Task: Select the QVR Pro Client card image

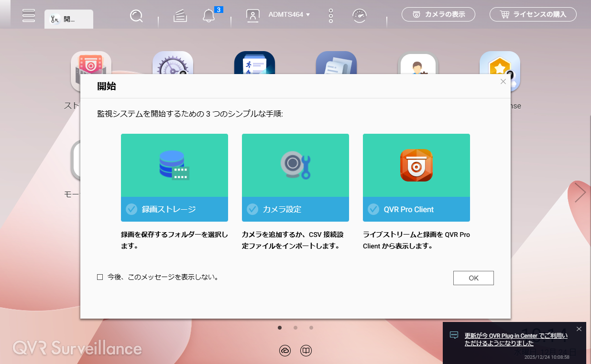Action: click(416, 165)
